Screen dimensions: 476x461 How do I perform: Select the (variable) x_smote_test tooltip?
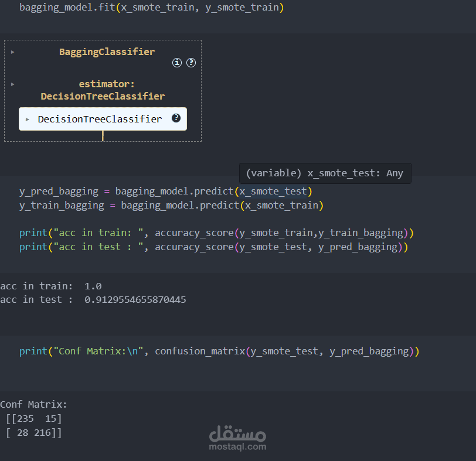325,173
